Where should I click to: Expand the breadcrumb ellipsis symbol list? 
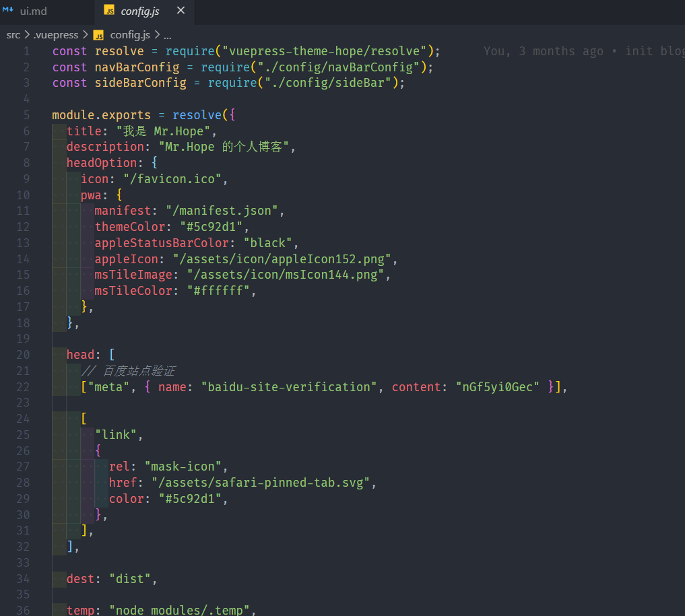click(168, 35)
